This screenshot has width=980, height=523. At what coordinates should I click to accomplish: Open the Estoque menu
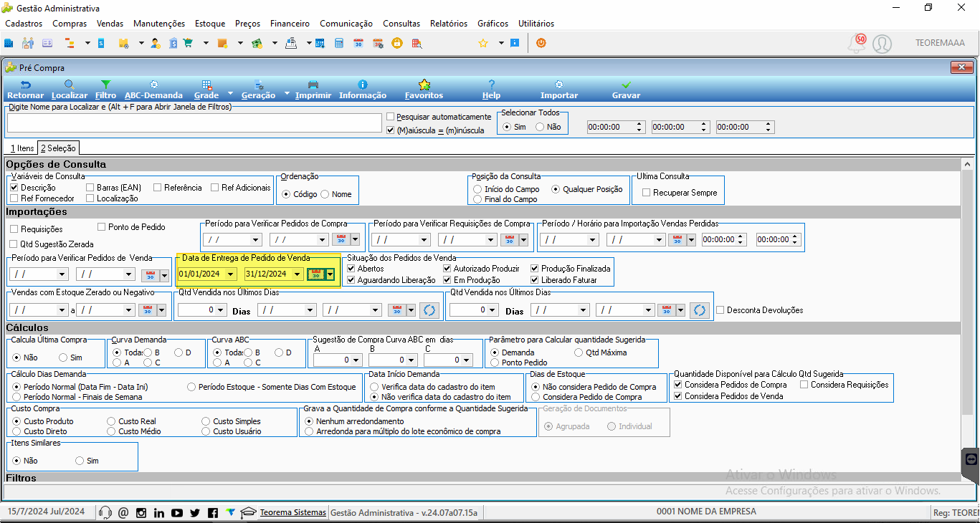210,24
